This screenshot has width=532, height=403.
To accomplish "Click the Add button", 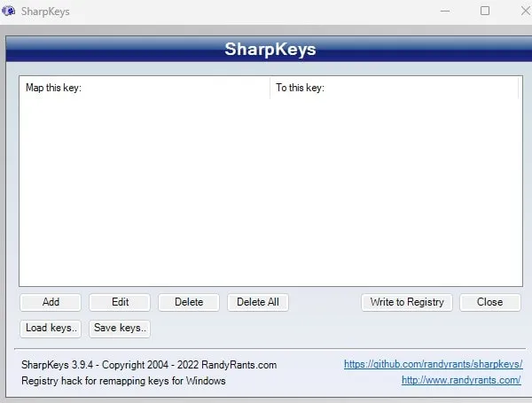I will point(51,302).
